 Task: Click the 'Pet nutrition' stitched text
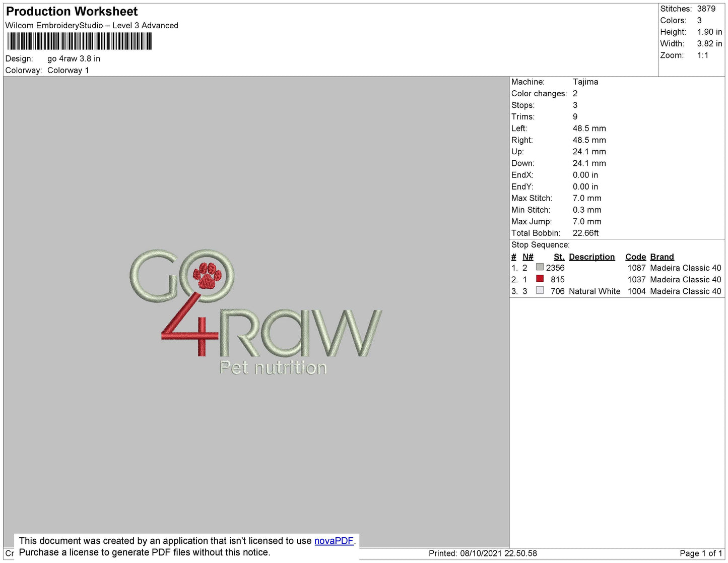tap(273, 368)
